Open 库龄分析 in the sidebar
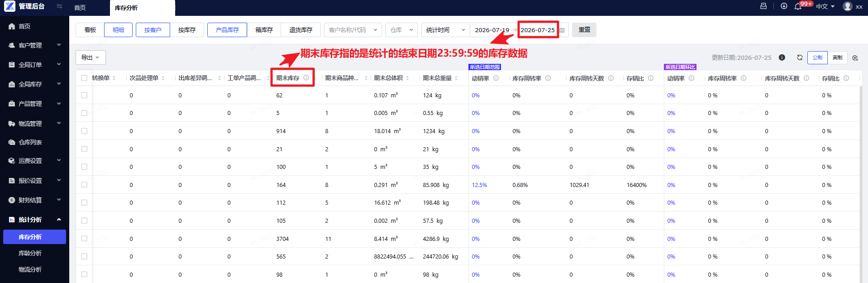Screen dimensions: 868x283 (30, 253)
